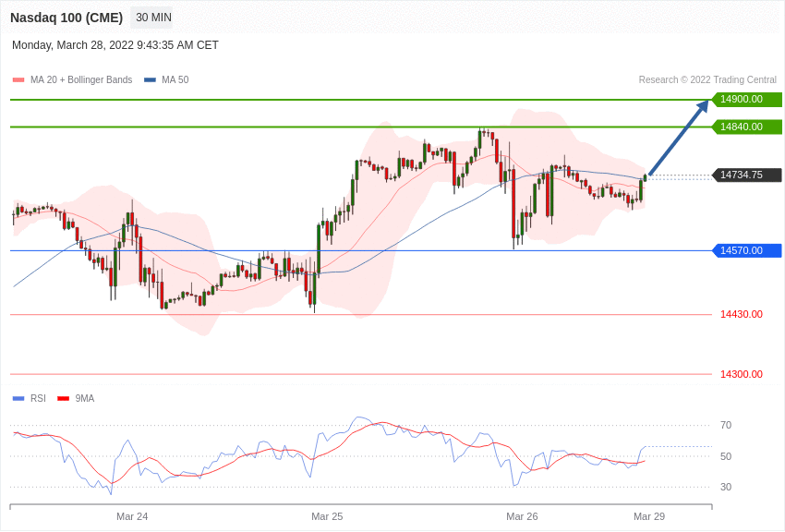Click the MA 20 + Bollinger Bands legend label
This screenshot has width=785, height=532.
tap(81, 80)
